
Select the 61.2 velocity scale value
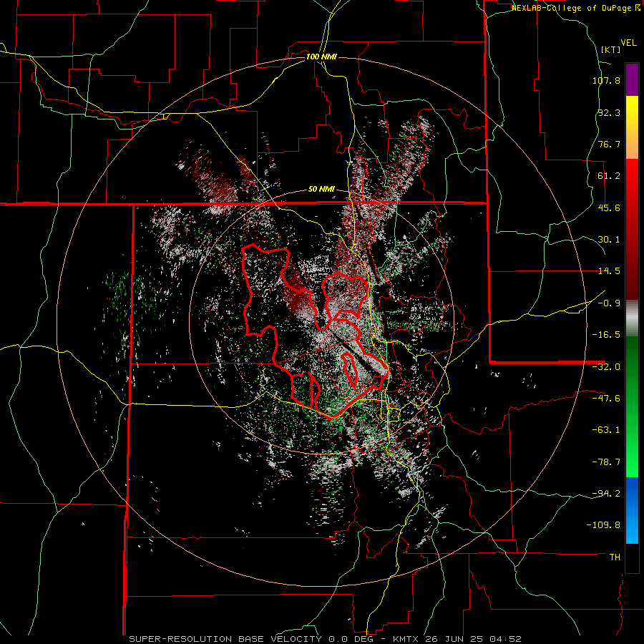[x=609, y=176]
